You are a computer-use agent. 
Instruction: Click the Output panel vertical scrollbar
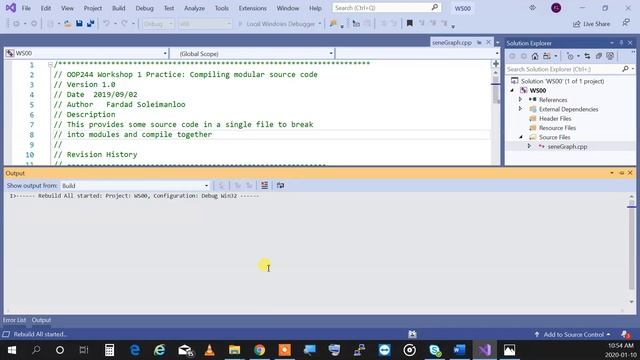[631, 249]
